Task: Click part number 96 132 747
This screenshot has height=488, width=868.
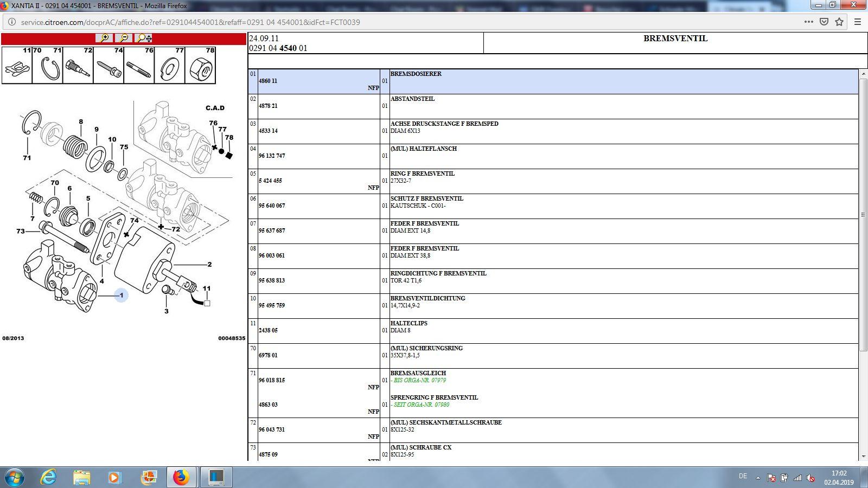Action: 272,156
